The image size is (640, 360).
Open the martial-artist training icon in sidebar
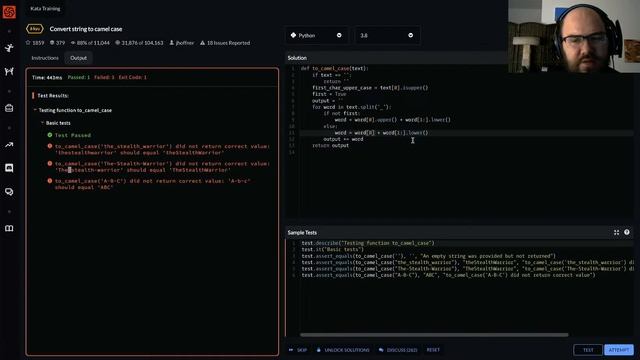coord(9,48)
